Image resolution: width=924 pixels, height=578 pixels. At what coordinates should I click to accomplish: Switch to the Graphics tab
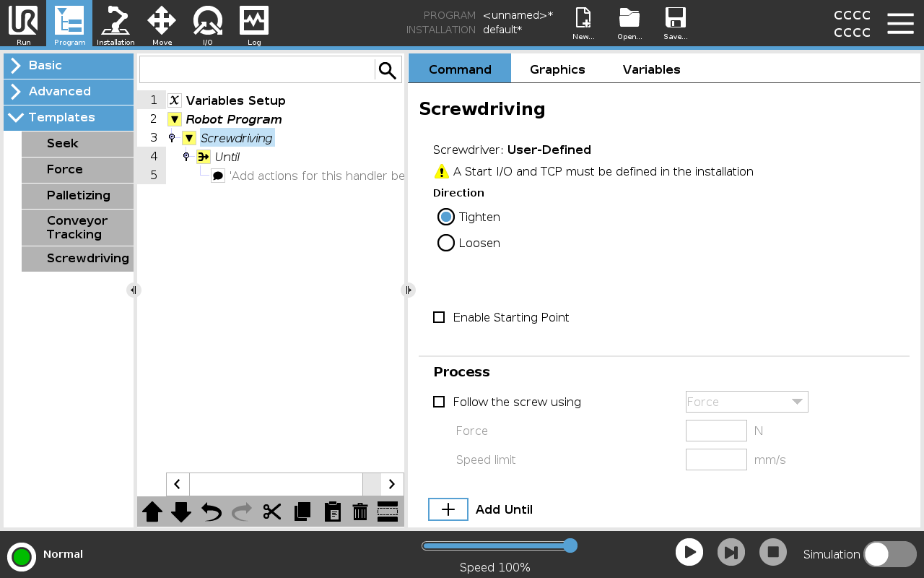[557, 69]
